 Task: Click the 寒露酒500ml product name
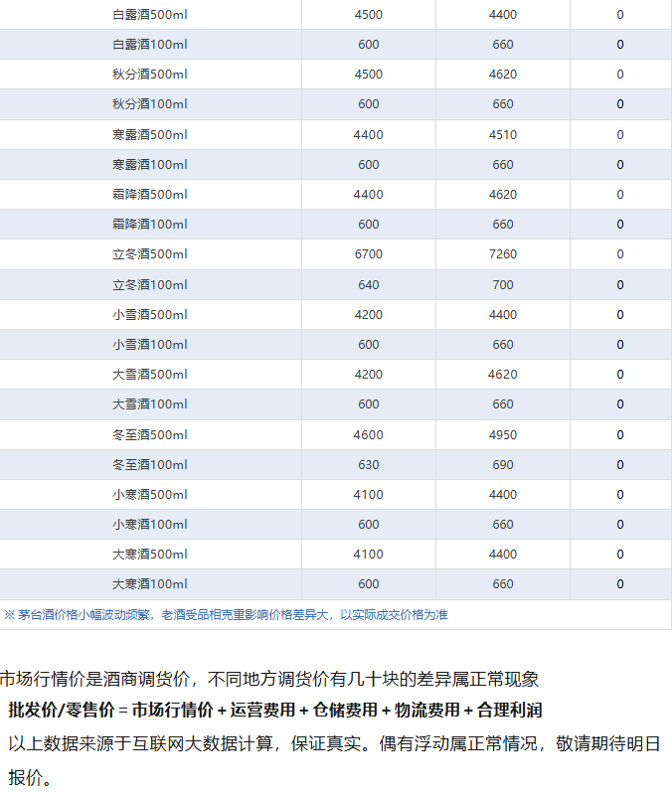pyautogui.click(x=150, y=134)
